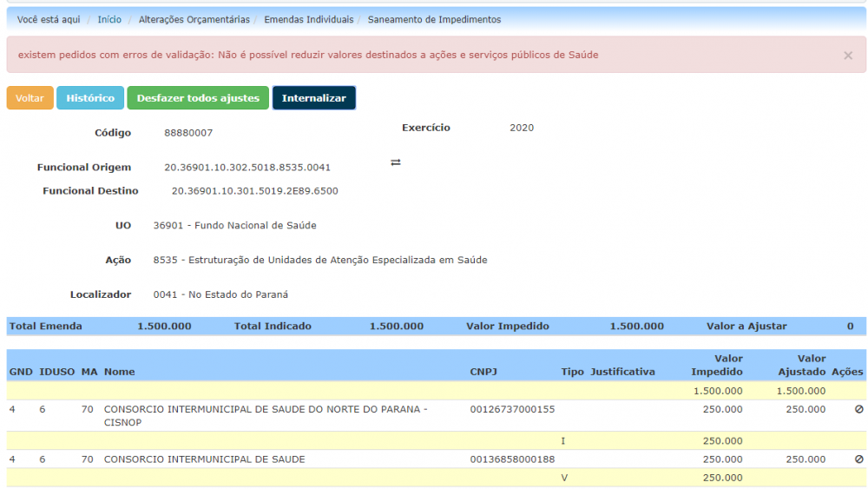Viewport: 868px width, 489px height.
Task: Click the CNPJ column header
Action: [483, 372]
